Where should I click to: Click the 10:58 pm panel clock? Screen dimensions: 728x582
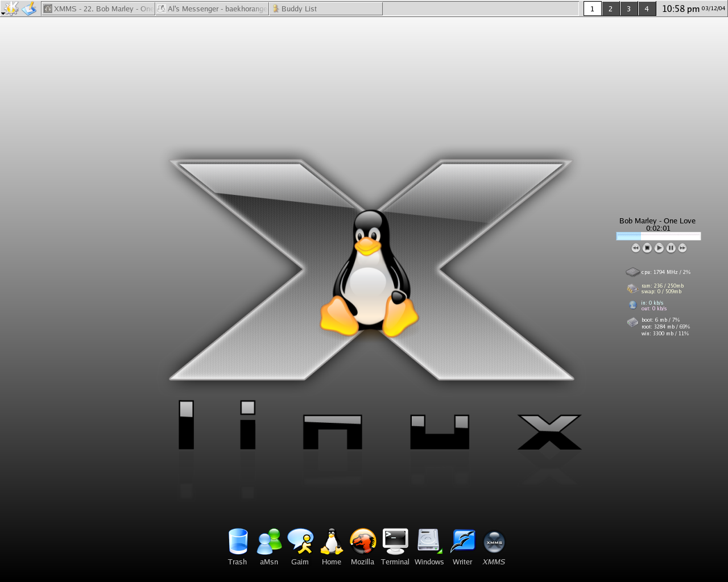681,9
